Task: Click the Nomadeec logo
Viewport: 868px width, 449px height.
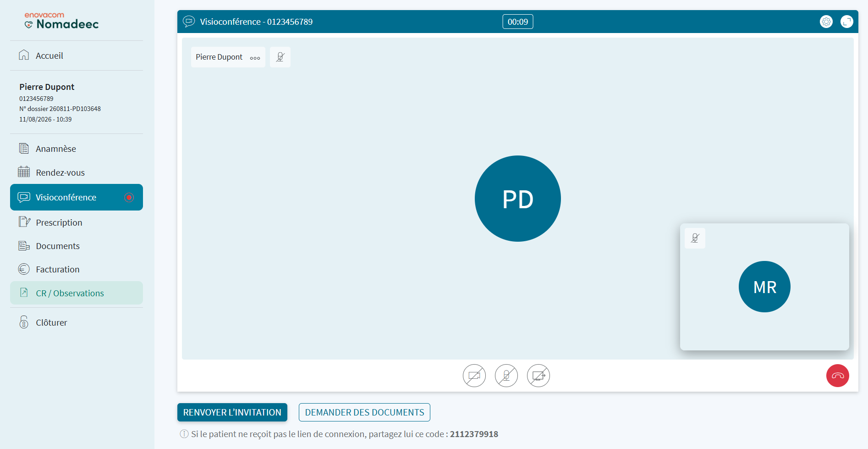Action: 61,21
